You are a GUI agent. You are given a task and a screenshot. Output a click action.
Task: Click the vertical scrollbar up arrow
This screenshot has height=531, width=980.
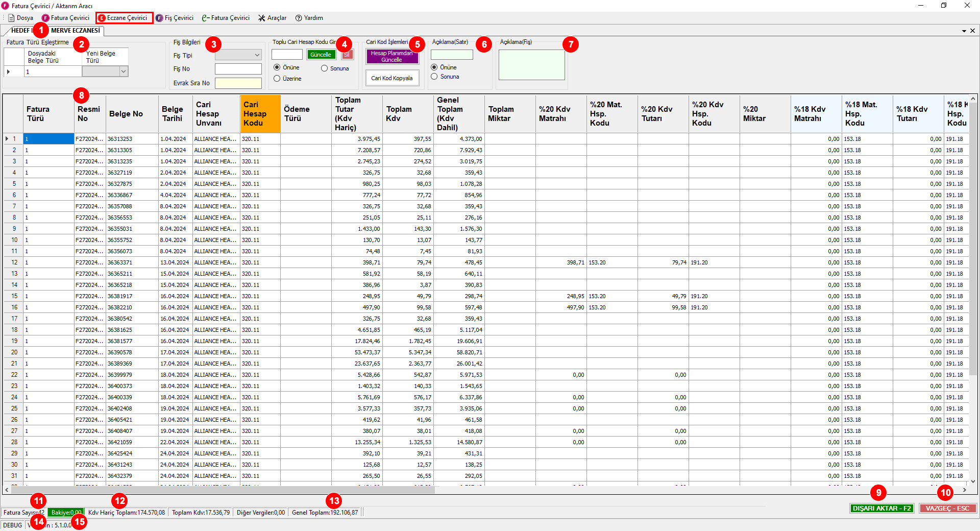tap(973, 99)
